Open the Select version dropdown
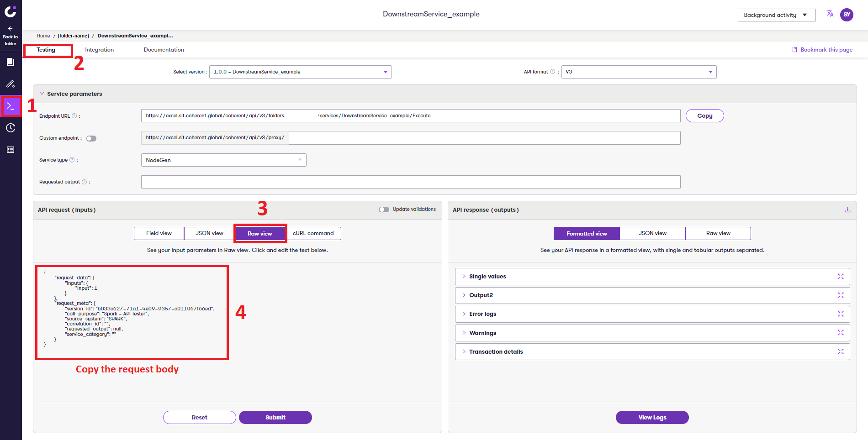Image resolution: width=868 pixels, height=440 pixels. [x=300, y=72]
